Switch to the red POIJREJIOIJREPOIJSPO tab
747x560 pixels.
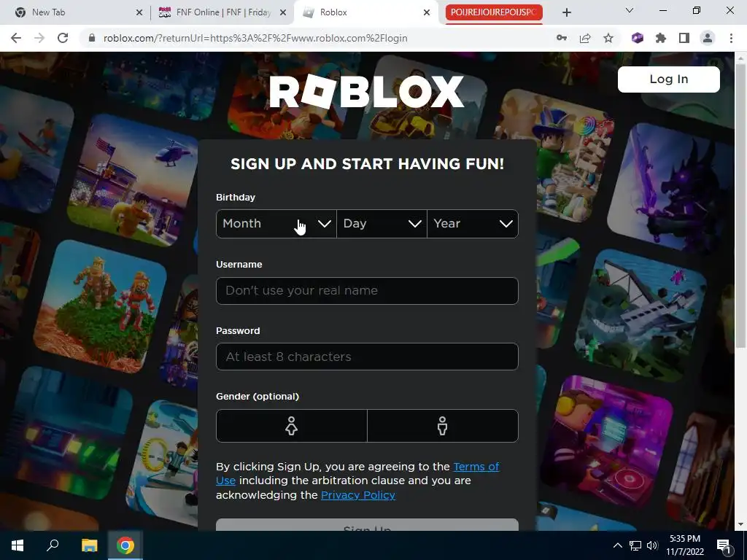tap(494, 12)
